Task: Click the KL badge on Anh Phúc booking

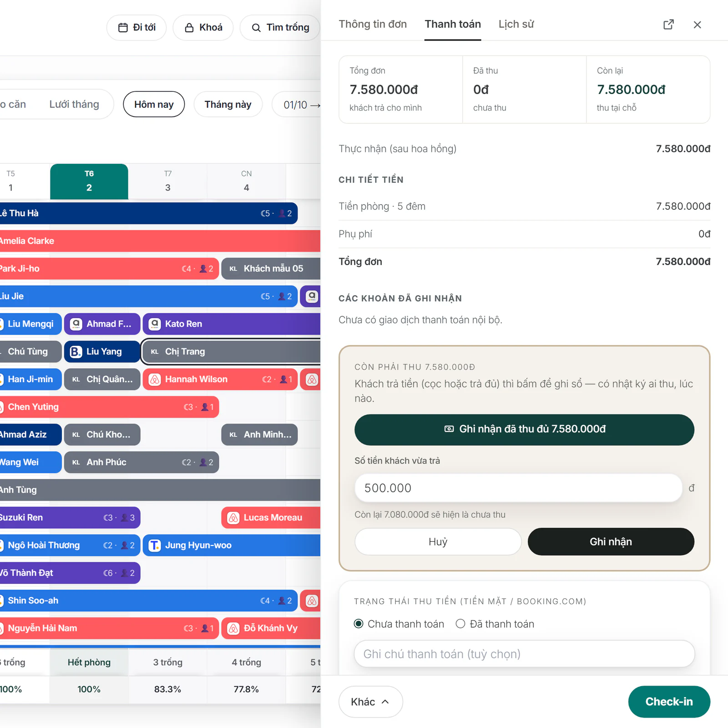Action: click(x=76, y=462)
